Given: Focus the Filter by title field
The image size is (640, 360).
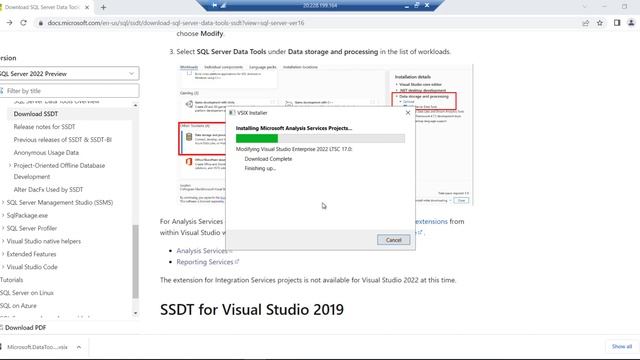Looking at the screenshot, I should pos(69,91).
